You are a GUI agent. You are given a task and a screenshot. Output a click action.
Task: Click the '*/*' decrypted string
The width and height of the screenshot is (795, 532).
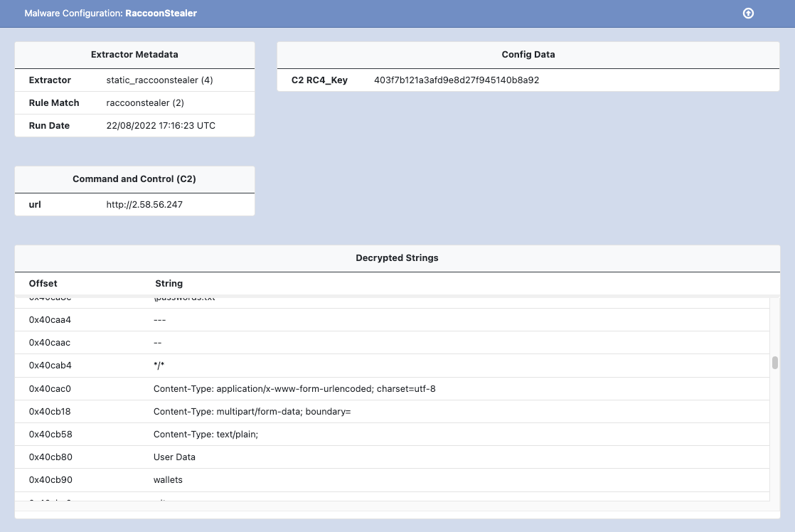point(159,365)
